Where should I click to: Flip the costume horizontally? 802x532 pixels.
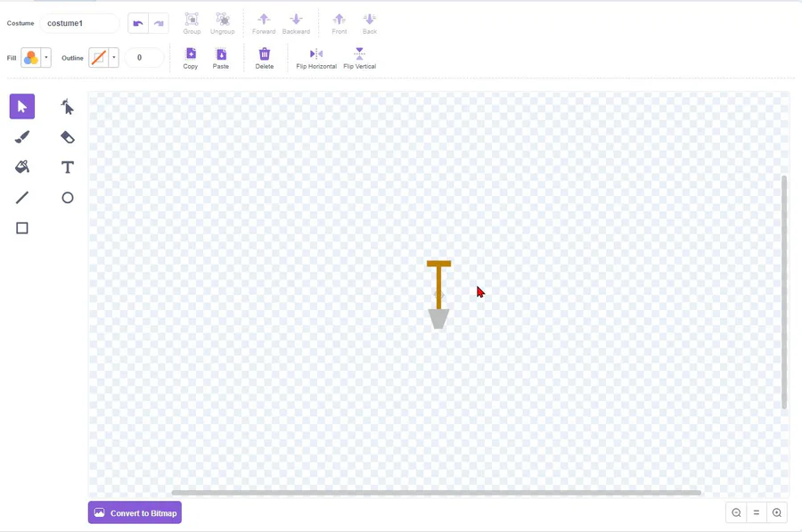click(x=316, y=58)
